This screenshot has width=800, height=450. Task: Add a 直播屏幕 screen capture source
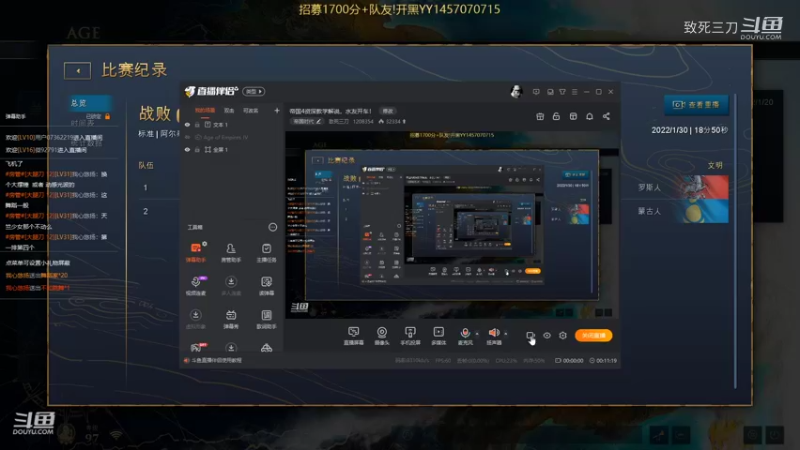[x=354, y=336]
